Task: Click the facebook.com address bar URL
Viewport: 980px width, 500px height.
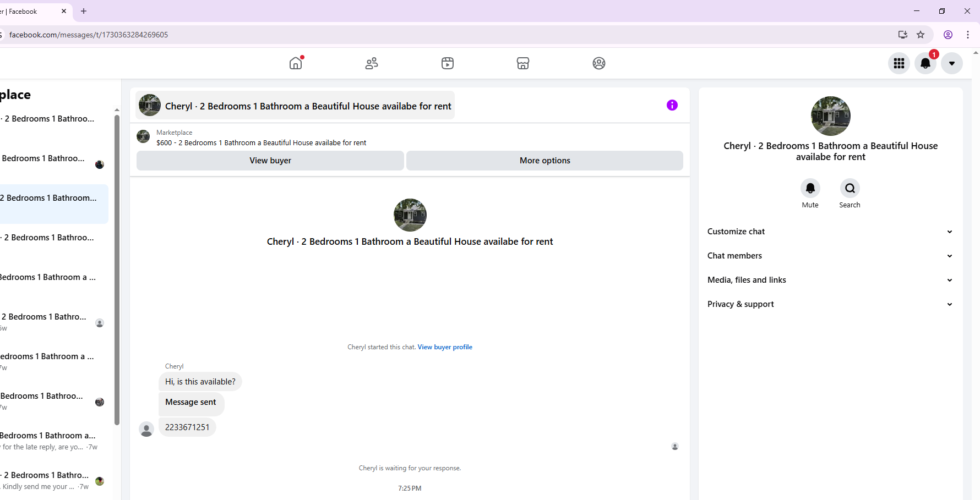Action: point(89,35)
